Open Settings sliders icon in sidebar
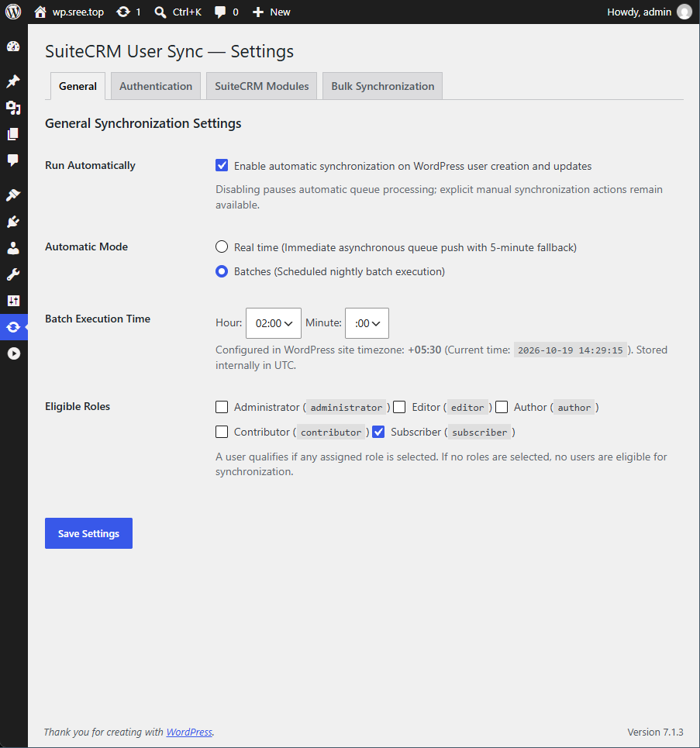The image size is (700, 748). coord(13,301)
